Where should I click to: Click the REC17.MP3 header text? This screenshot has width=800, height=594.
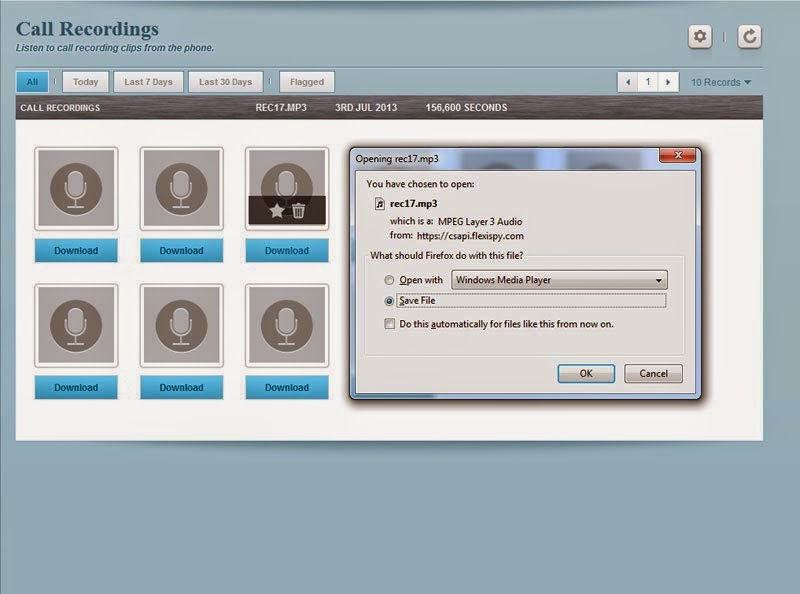[281, 108]
